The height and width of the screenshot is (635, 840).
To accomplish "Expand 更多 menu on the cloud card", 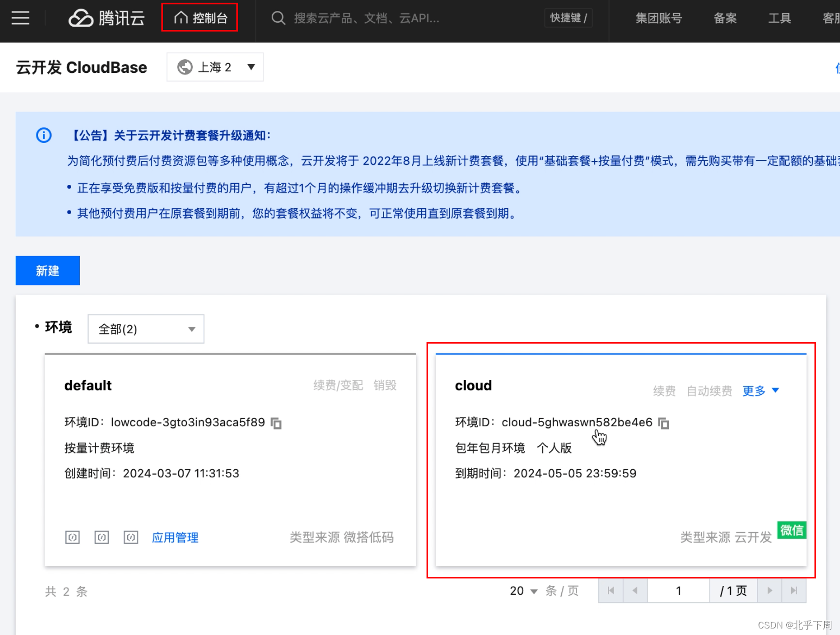I will click(761, 391).
